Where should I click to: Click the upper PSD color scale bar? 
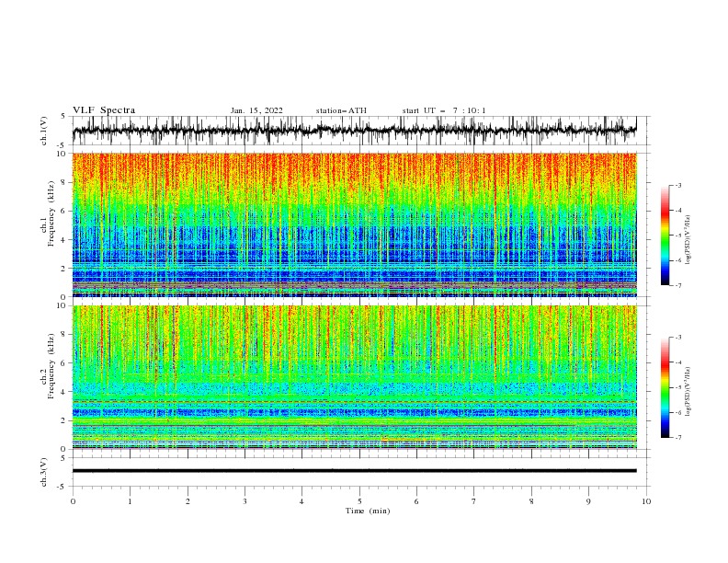click(665, 236)
